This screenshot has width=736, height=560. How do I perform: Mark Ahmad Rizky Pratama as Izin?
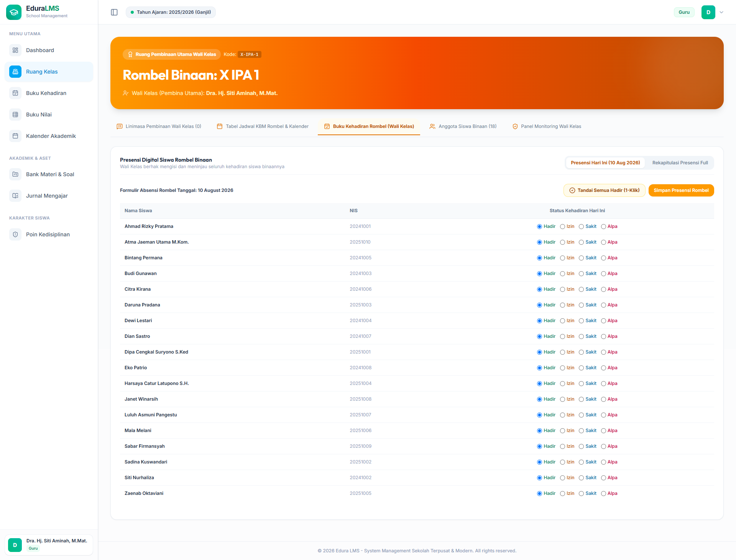[x=563, y=227]
